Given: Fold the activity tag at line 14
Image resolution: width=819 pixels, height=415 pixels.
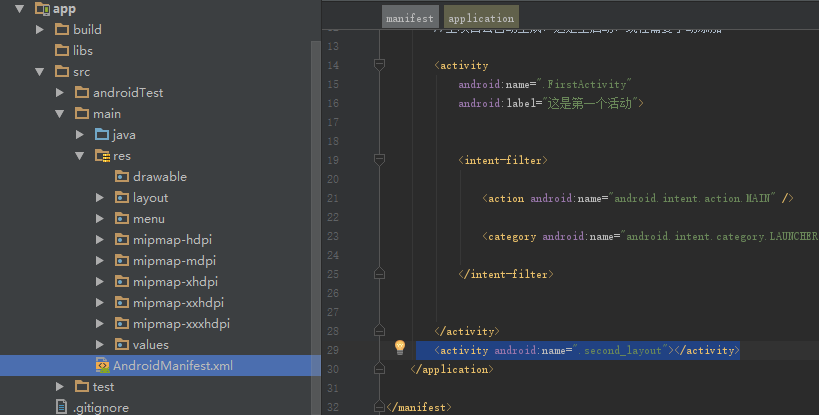Looking at the screenshot, I should 379,65.
